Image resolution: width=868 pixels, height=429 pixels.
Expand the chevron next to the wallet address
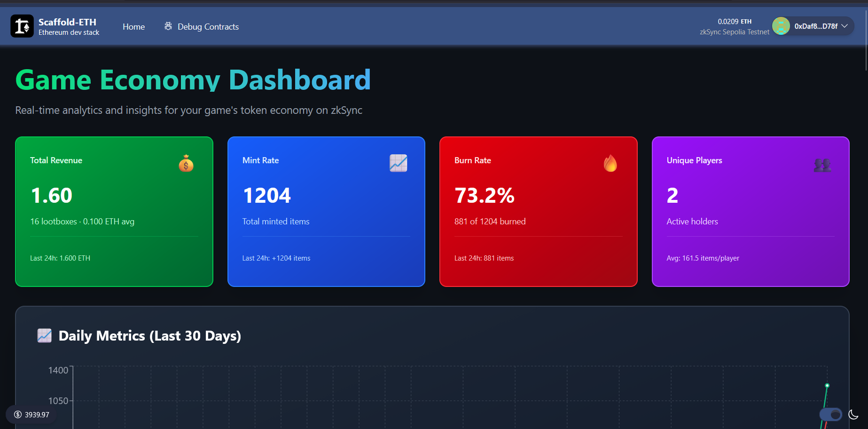(x=845, y=26)
